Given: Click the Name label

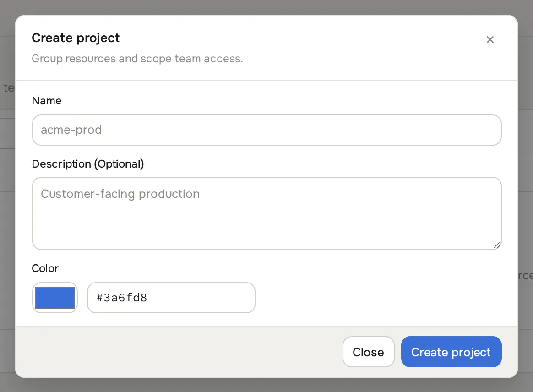Looking at the screenshot, I should point(47,101).
